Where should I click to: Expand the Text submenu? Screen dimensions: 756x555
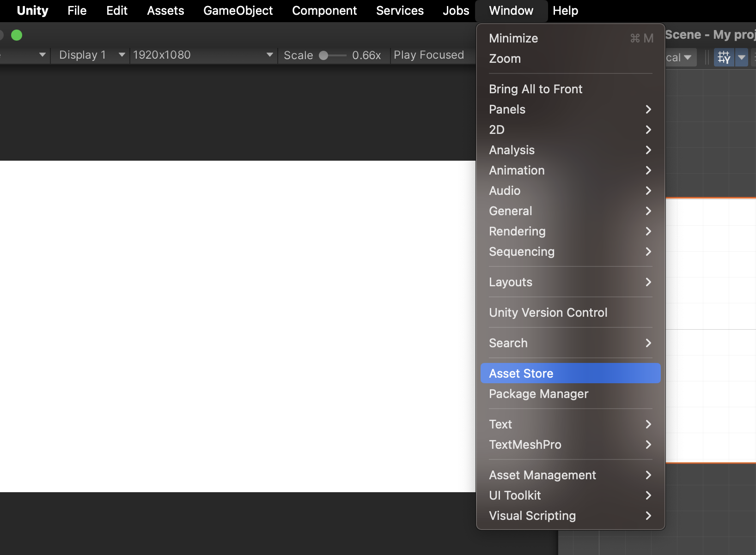tap(571, 424)
